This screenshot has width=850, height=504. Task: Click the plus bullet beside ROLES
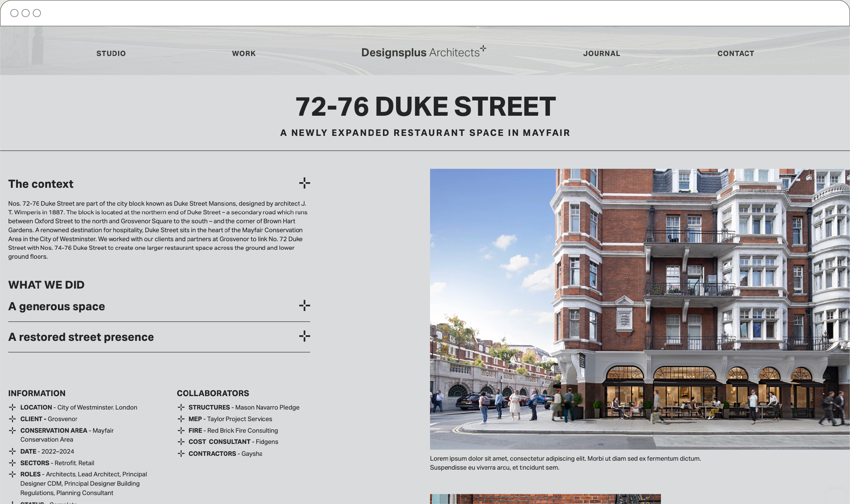(12, 474)
